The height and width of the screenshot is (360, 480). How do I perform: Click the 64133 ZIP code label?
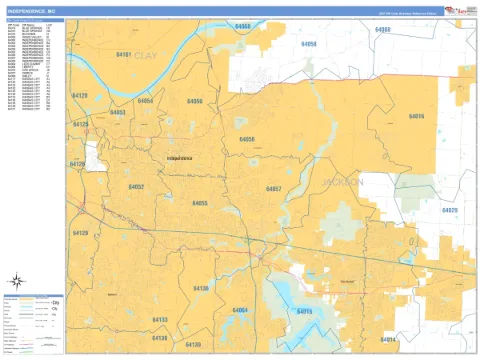(160, 320)
